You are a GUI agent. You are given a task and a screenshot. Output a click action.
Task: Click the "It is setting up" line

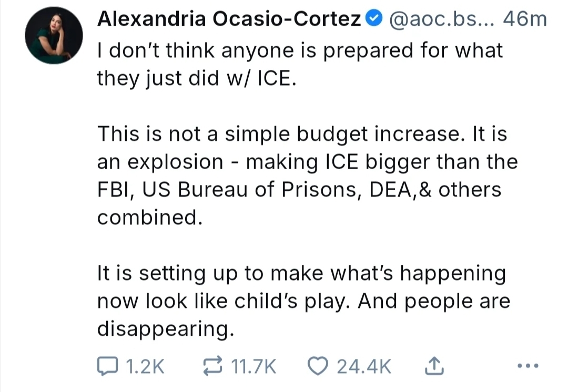(x=301, y=273)
